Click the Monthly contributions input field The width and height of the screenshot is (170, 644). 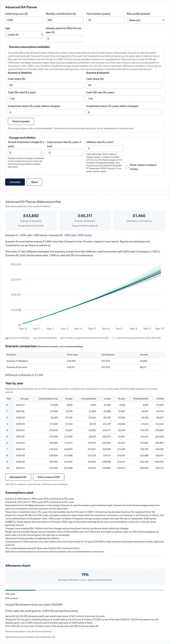point(65,20)
